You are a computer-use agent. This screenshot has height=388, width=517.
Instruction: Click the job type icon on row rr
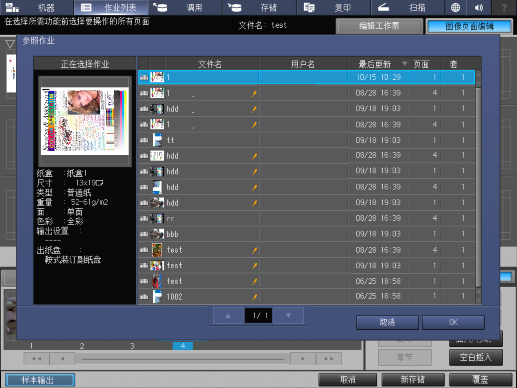click(144, 219)
